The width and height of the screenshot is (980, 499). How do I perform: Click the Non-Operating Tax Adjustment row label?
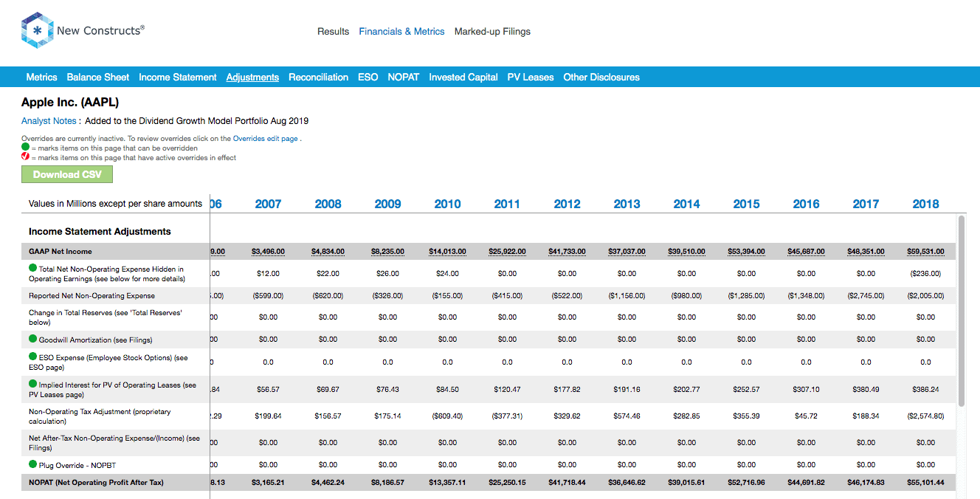tap(100, 416)
